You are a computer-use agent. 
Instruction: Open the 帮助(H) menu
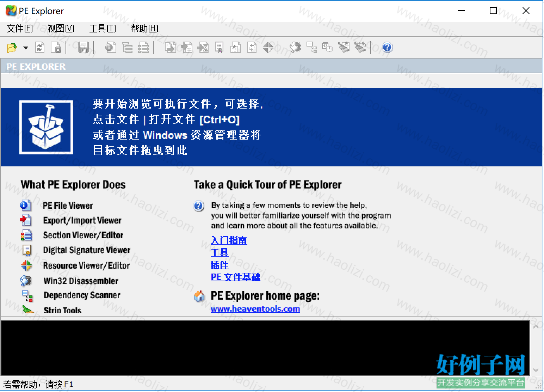144,28
